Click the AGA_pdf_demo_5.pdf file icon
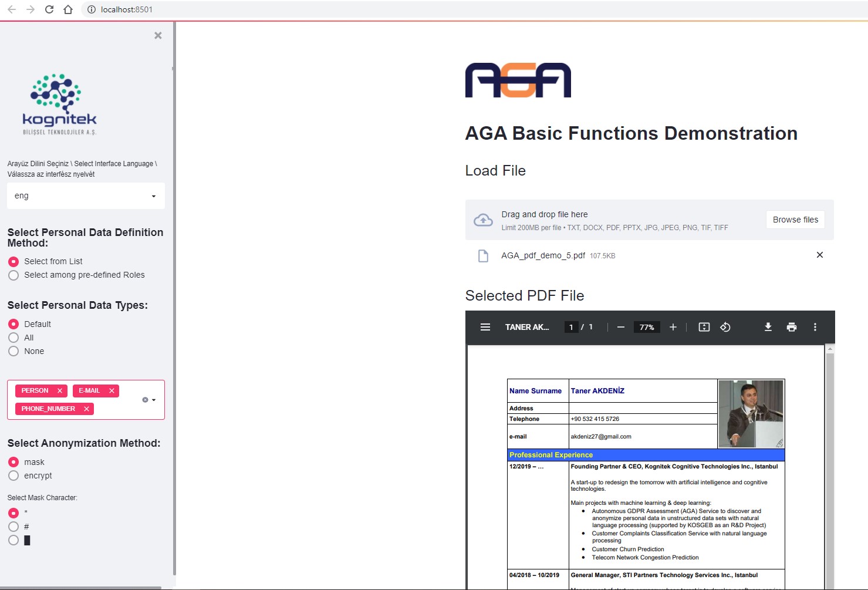The width and height of the screenshot is (868, 590). click(483, 255)
